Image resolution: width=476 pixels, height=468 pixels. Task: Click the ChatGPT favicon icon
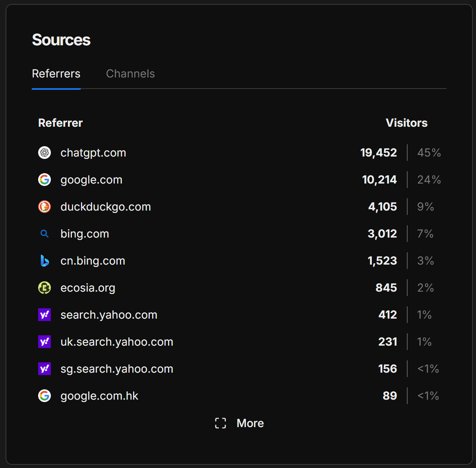45,153
